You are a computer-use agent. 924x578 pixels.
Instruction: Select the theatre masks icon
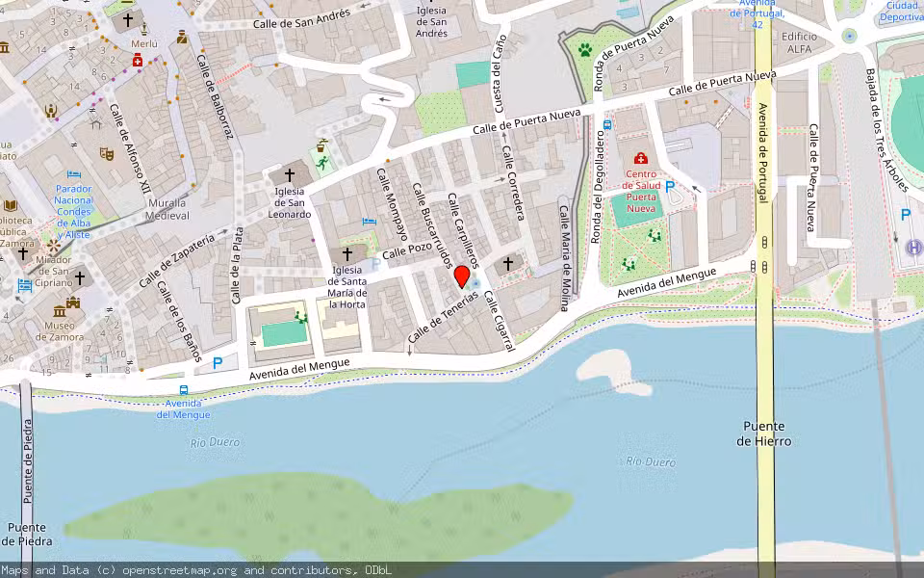(x=107, y=153)
